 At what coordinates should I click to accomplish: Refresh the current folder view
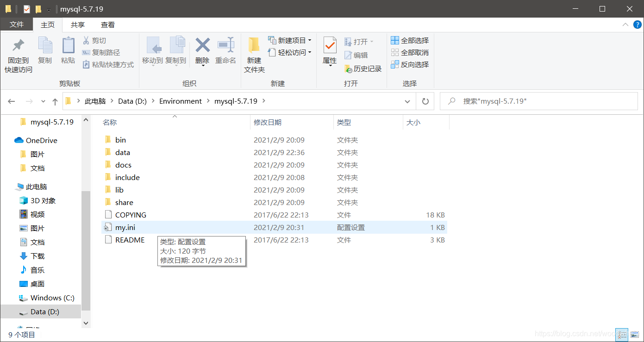[x=425, y=101]
